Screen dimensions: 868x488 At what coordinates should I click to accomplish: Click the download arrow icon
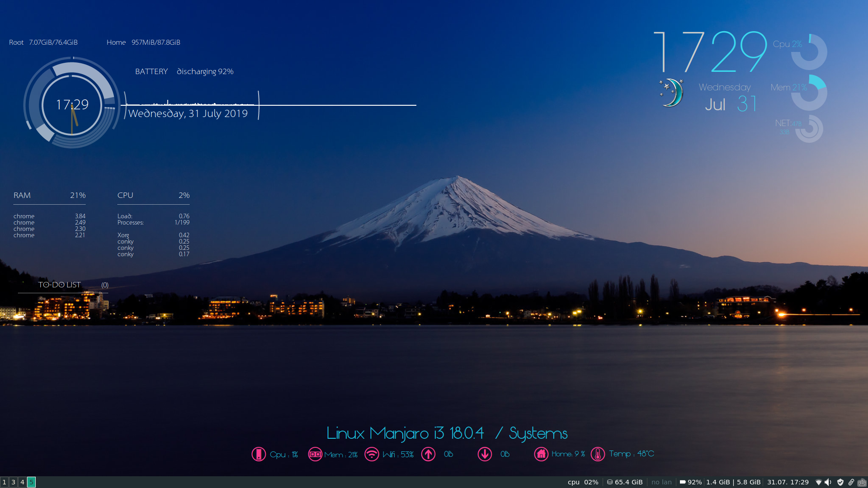click(485, 454)
